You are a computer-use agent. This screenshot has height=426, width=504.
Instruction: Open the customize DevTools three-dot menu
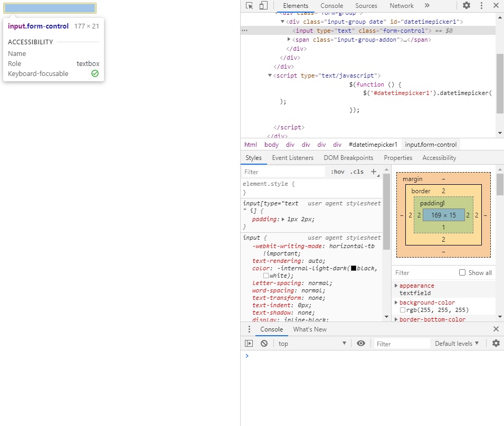pos(481,5)
